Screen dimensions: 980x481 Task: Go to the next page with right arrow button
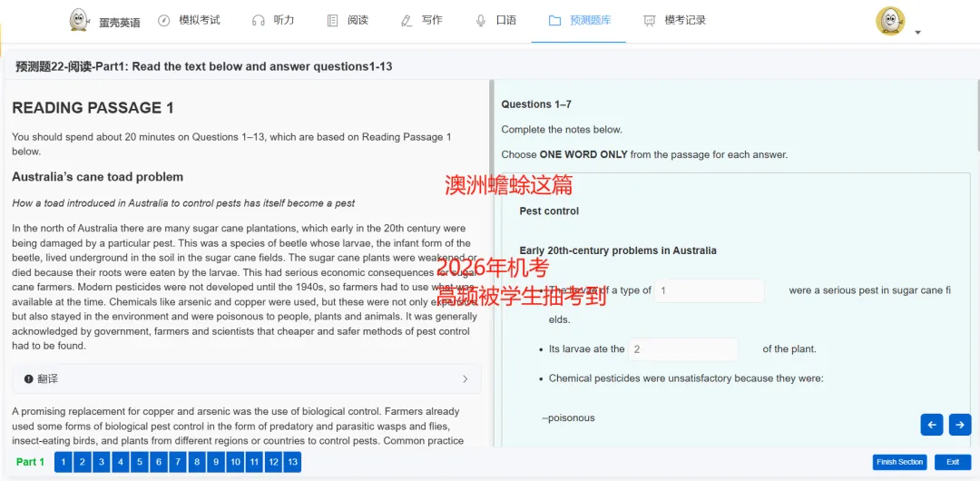click(x=960, y=425)
